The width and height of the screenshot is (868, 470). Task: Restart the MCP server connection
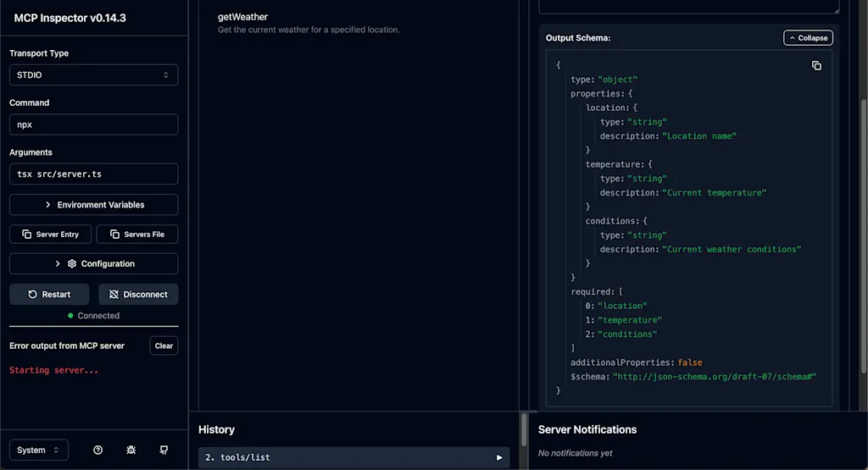click(x=49, y=295)
